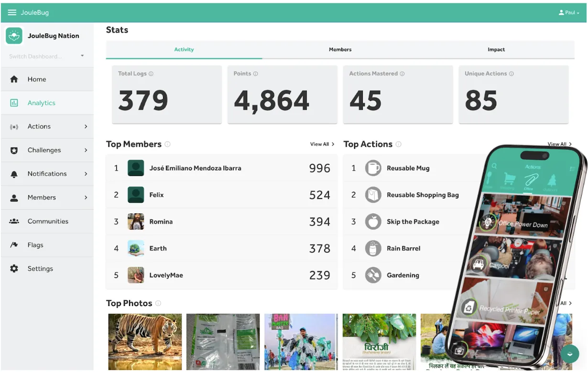The image size is (588, 372).
Task: Open Settings gear icon in sidebar
Action: click(x=14, y=269)
